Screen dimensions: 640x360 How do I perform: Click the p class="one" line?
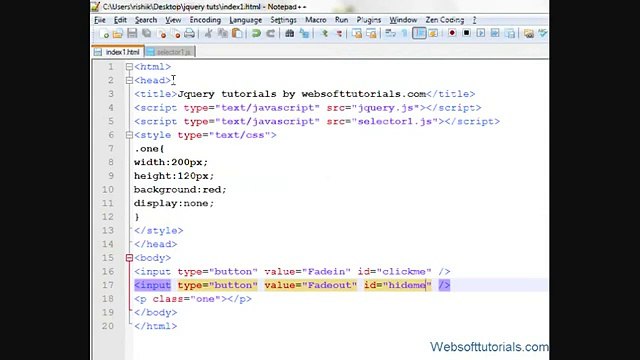pyautogui.click(x=193, y=299)
